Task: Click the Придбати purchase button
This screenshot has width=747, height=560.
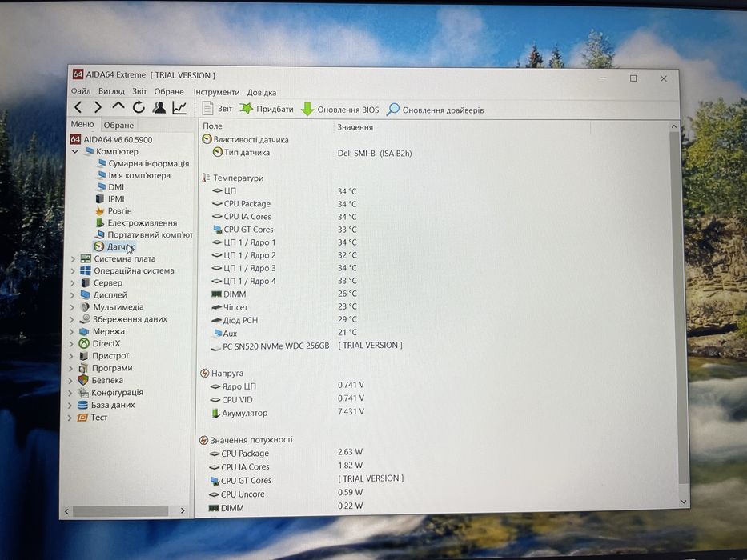Action: pos(267,109)
